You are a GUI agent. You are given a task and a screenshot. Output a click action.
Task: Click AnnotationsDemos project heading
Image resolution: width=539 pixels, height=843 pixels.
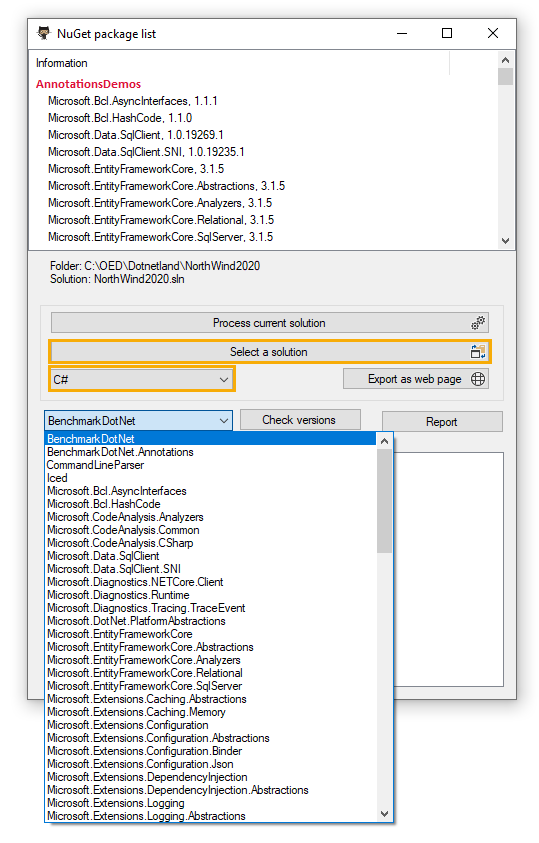(x=89, y=84)
